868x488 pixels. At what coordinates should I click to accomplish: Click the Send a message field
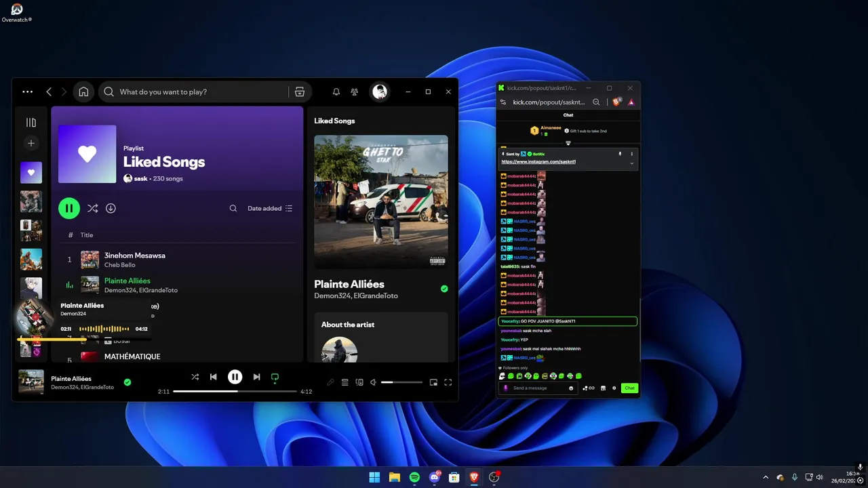click(538, 388)
